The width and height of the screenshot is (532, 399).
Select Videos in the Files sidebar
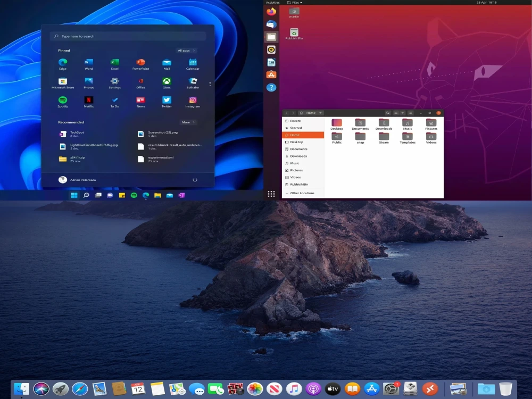pyautogui.click(x=303, y=177)
